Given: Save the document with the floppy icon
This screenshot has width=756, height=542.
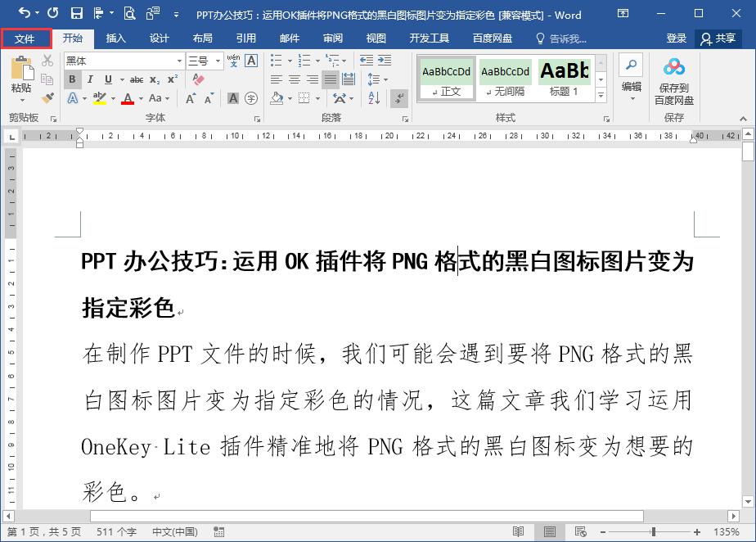Looking at the screenshot, I should (x=77, y=14).
